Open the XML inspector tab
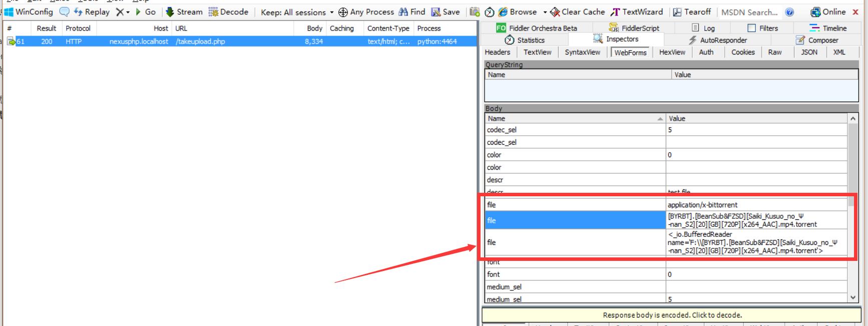The width and height of the screenshot is (868, 326). click(x=839, y=52)
